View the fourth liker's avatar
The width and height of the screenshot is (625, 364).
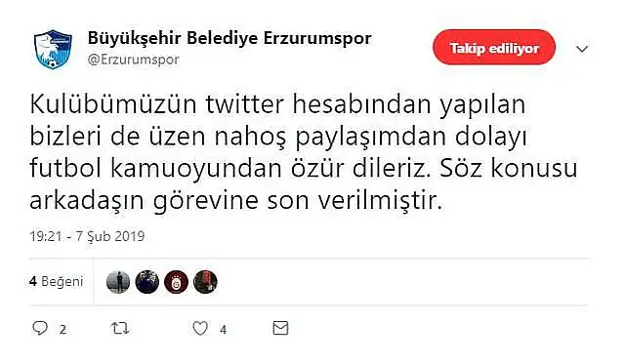205,282
